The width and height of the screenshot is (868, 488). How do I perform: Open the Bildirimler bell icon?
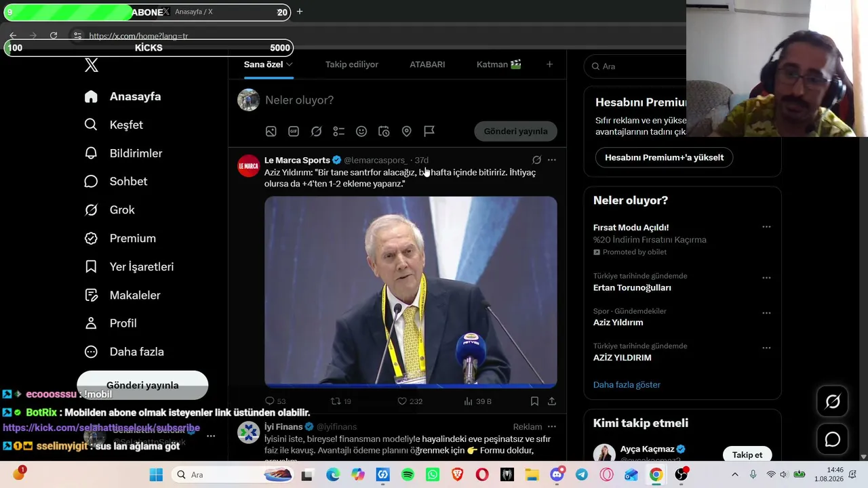[x=91, y=153]
